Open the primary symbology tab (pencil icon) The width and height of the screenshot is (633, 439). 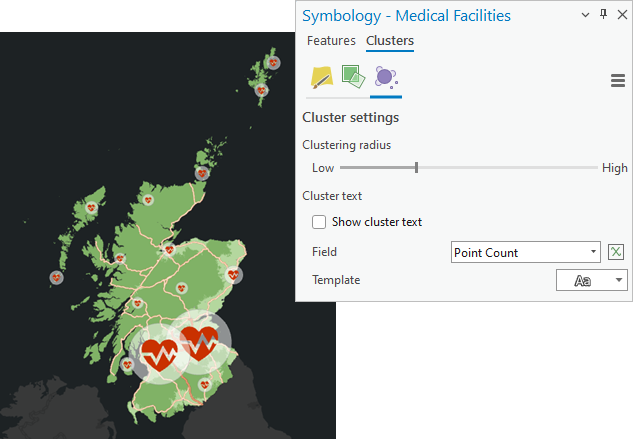[321, 77]
